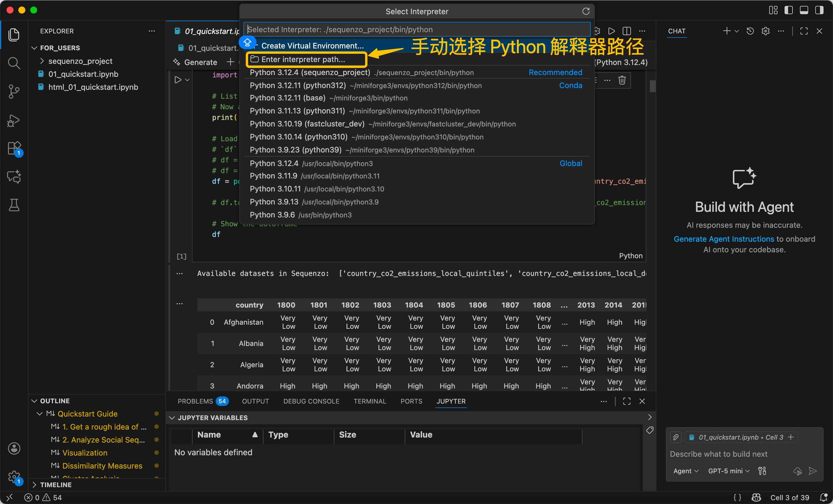Open the Testing flask view
This screenshot has width=833, height=504.
[14, 205]
